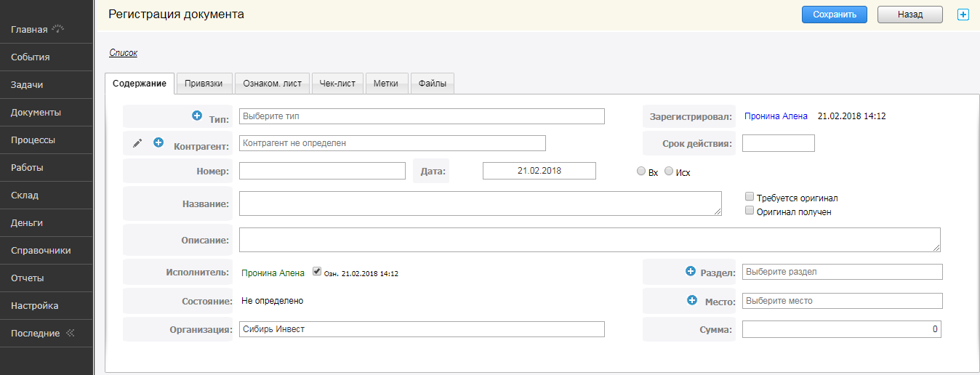The image size is (980, 375).
Task: Select the Вх radio button
Action: coord(640,172)
